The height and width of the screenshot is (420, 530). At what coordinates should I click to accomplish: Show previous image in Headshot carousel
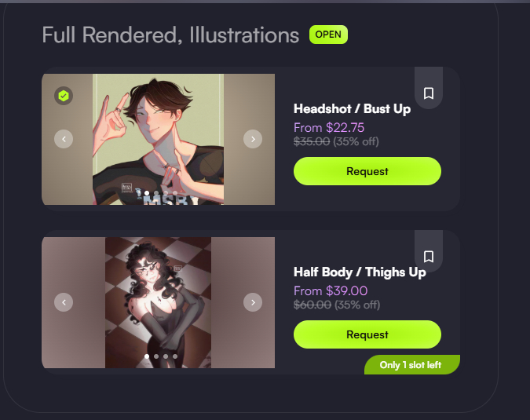[x=64, y=139]
